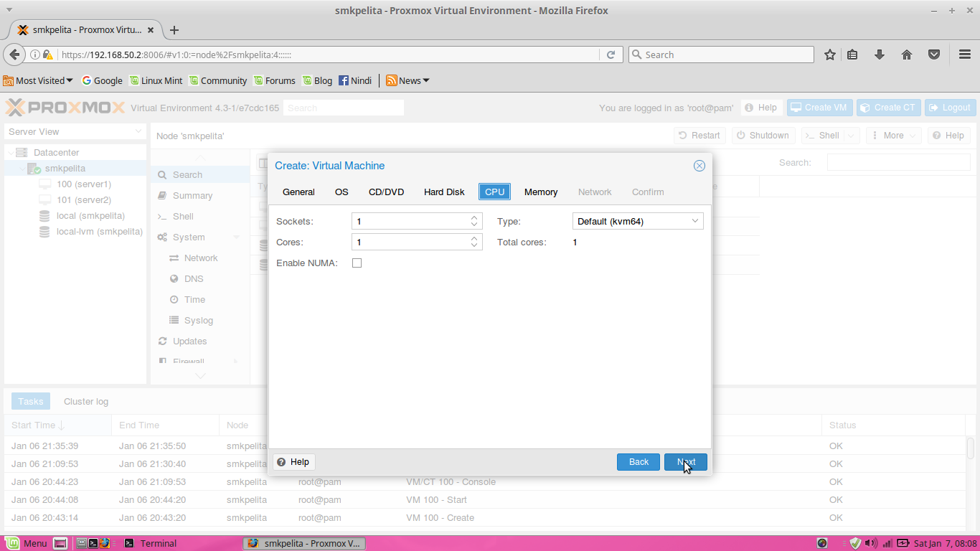Viewport: 980px width, 551px height.
Task: Open a new browser tab
Action: tap(174, 30)
